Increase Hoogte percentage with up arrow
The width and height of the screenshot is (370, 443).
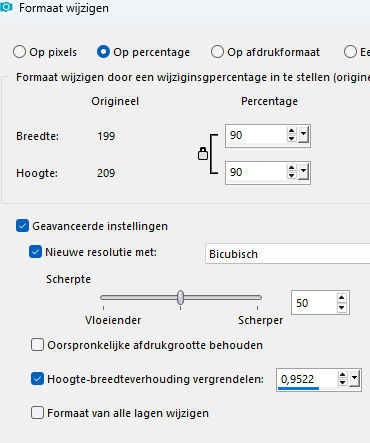292,168
